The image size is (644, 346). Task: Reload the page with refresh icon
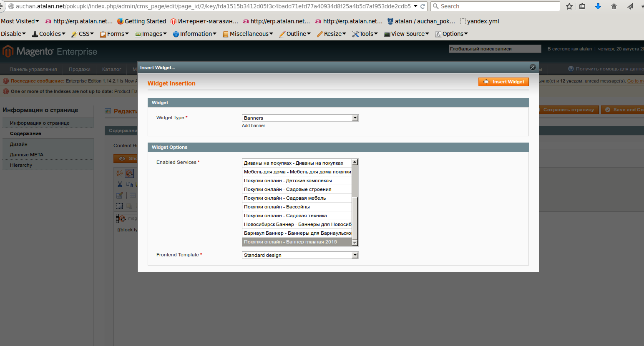[423, 6]
